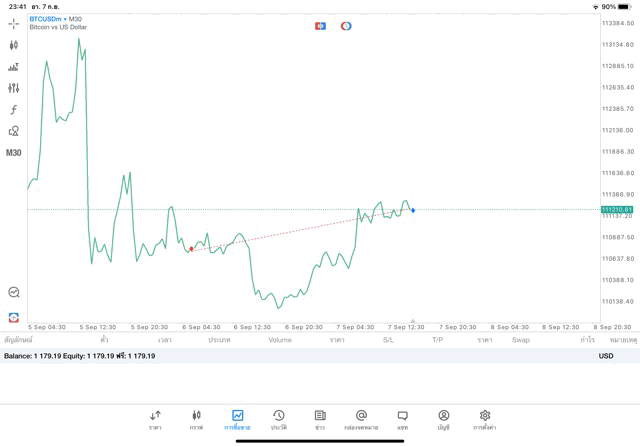Open the บัญชี (Accounts) tab
Viewport: 640px width, 447px height.
coord(443,419)
